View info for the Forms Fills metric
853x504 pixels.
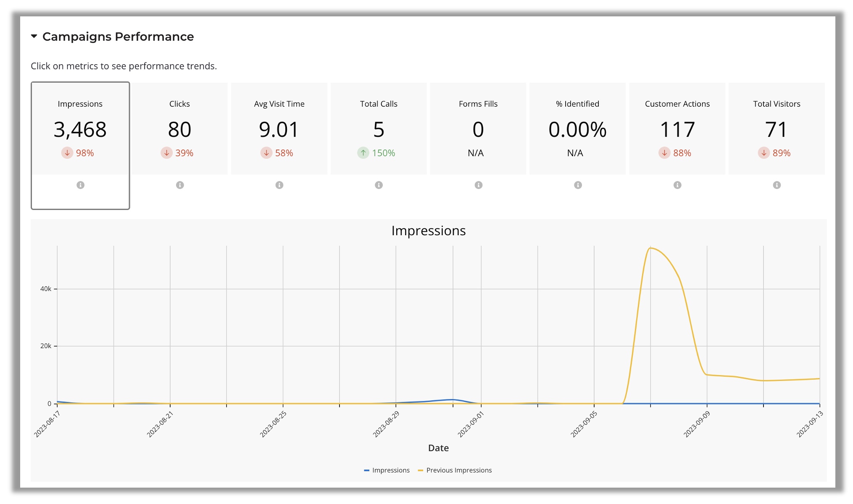point(478,184)
